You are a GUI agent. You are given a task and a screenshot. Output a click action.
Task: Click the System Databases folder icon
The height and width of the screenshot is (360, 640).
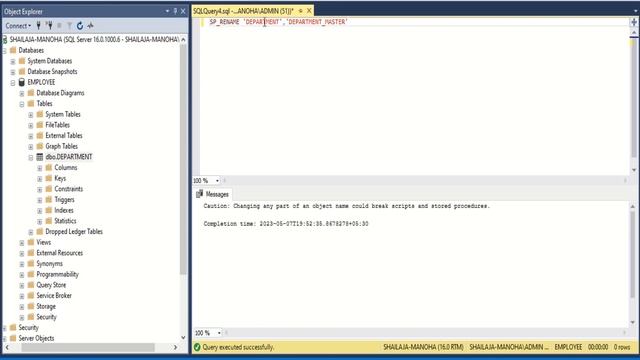[x=22, y=61]
